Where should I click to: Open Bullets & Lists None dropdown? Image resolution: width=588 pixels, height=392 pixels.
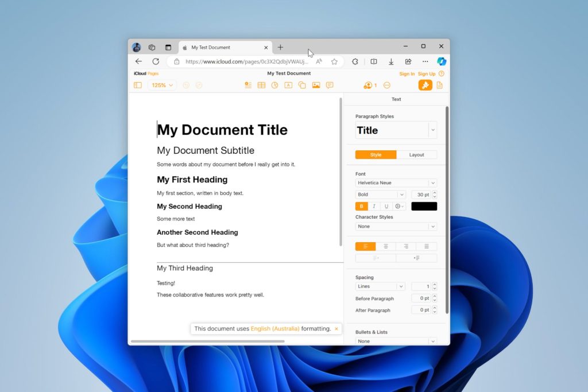tap(396, 341)
